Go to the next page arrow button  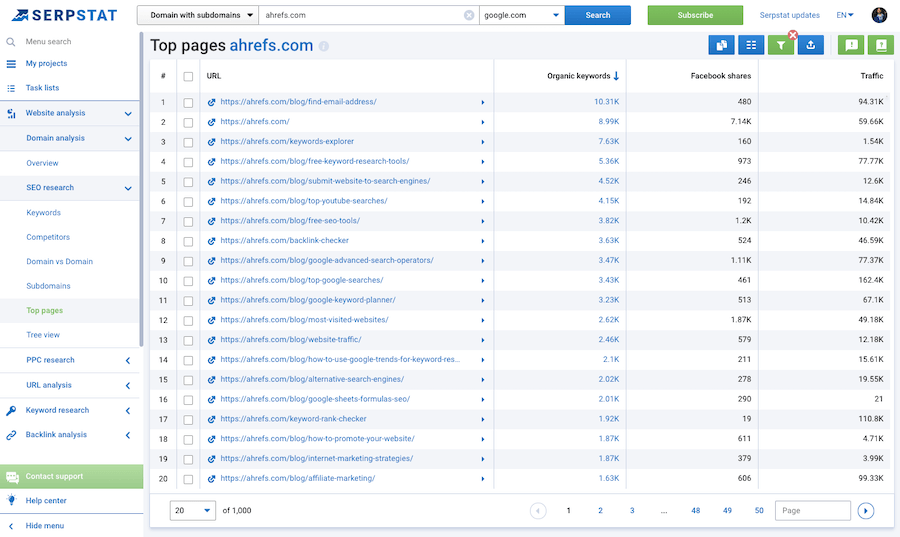pos(866,511)
